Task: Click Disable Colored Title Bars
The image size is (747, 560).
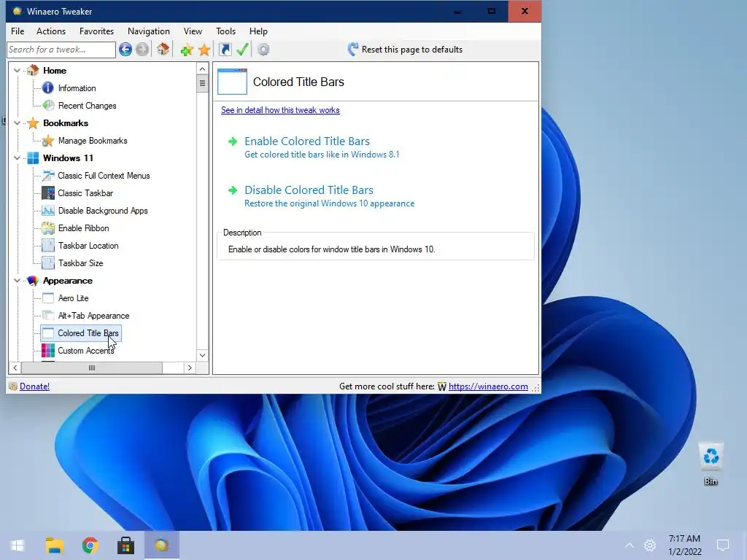Action: click(x=309, y=190)
